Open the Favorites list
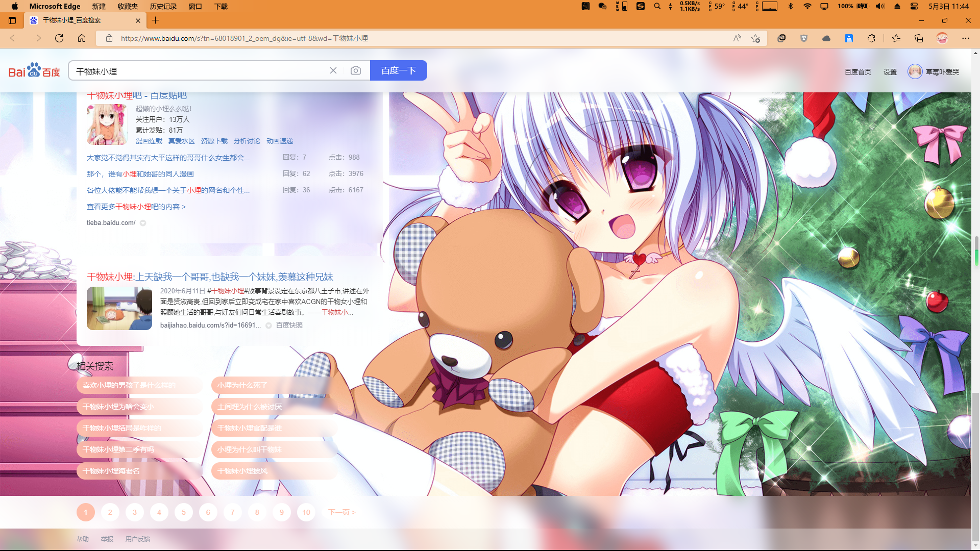Image resolution: width=980 pixels, height=551 pixels. tap(896, 38)
